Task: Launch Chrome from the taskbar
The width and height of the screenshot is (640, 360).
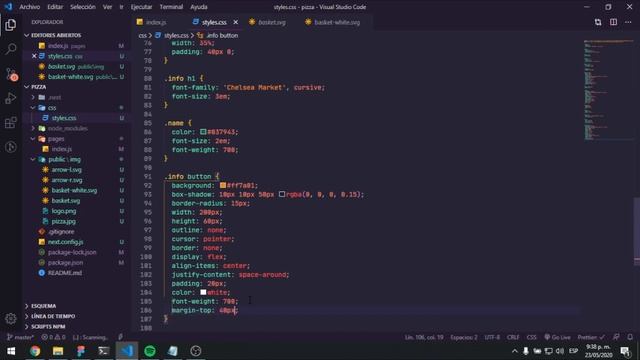Action: (35, 351)
